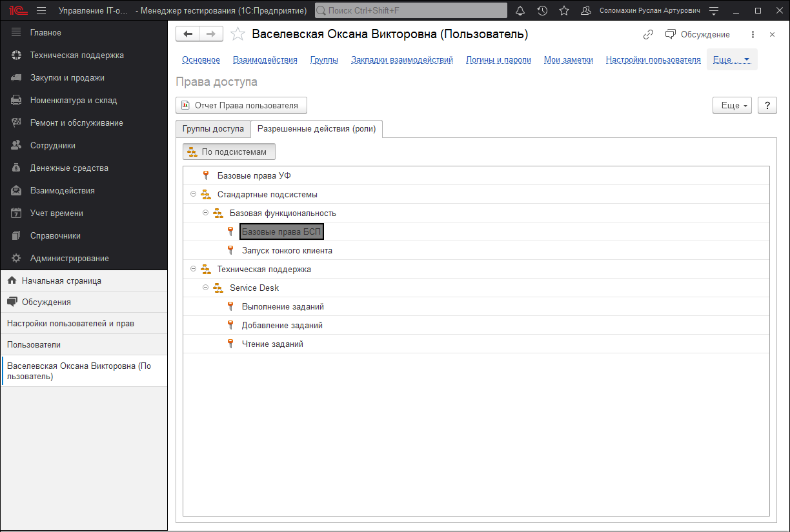Open the history clock icon
The height and width of the screenshot is (532, 790).
pyautogui.click(x=542, y=11)
